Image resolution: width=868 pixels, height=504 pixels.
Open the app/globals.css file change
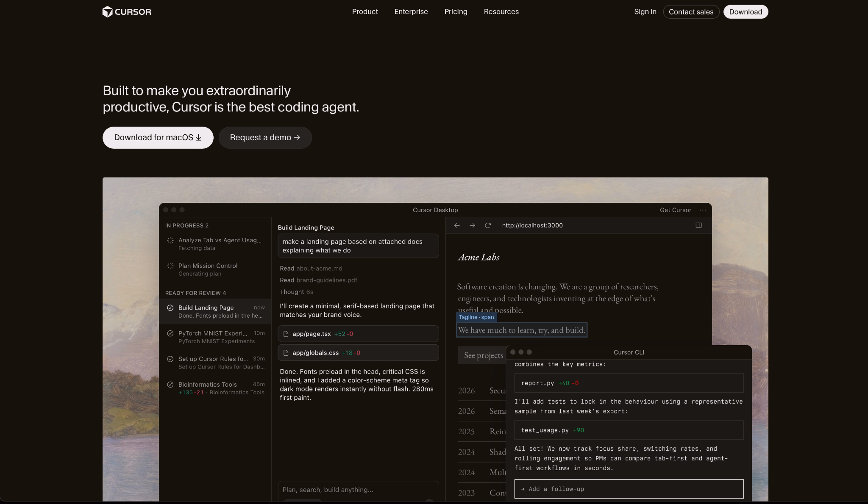[x=358, y=353]
